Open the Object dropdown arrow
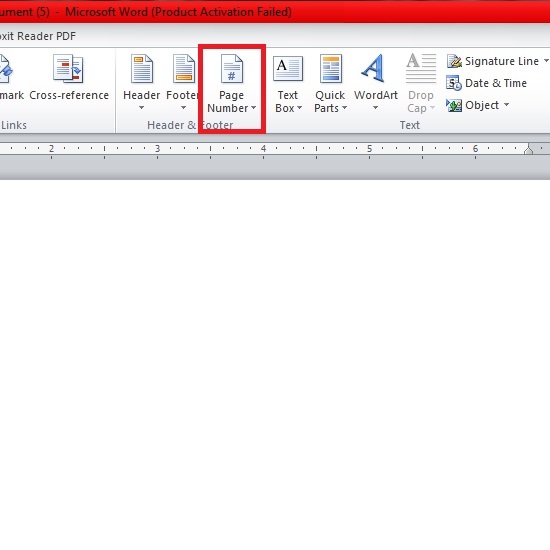 click(x=507, y=104)
